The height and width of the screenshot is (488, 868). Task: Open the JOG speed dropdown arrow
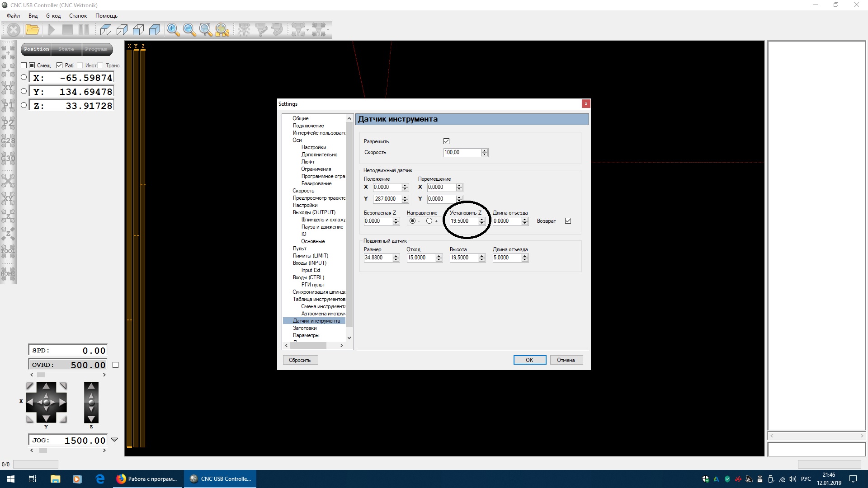[114, 440]
